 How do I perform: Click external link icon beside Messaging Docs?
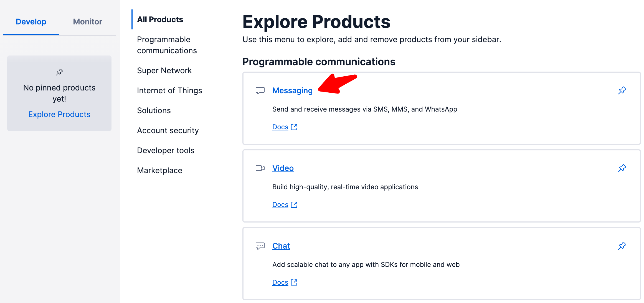294,127
